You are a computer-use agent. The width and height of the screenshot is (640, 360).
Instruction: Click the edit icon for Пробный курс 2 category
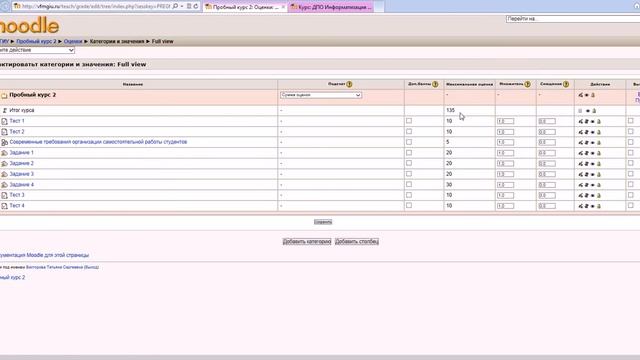coord(580,95)
